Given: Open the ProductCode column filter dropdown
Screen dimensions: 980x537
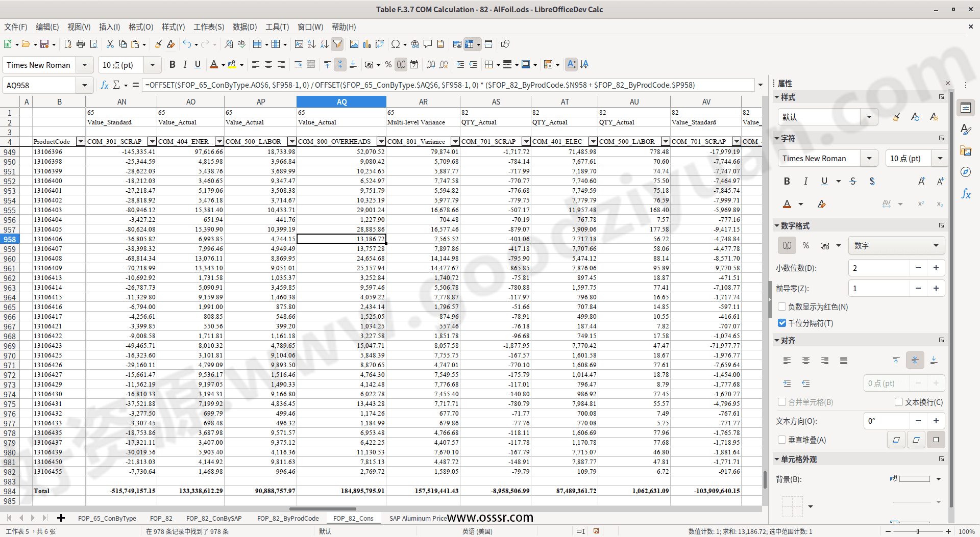Looking at the screenshot, I should click(x=80, y=141).
